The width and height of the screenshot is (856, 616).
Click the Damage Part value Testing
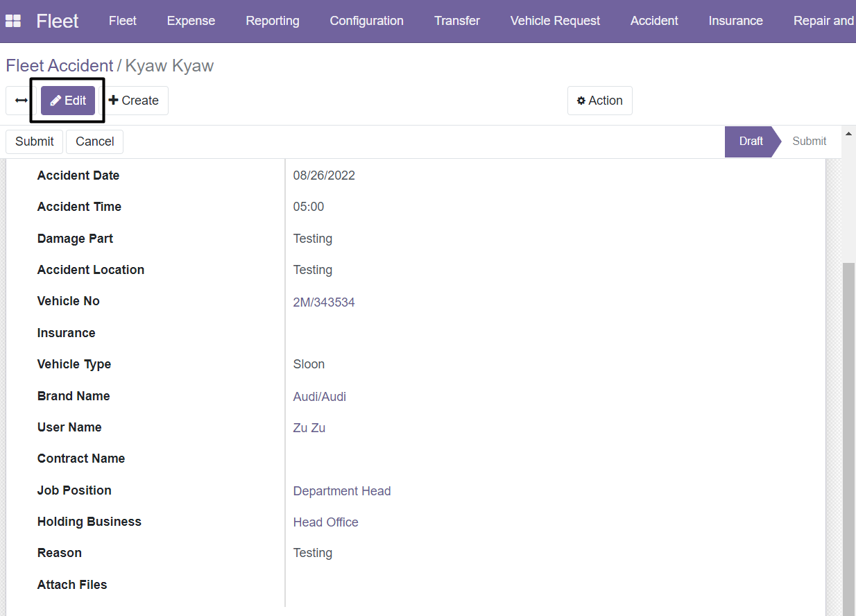[x=313, y=239]
